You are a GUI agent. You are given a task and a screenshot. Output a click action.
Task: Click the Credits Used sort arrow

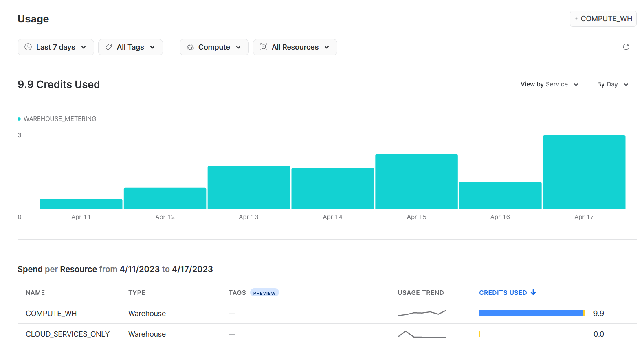coord(533,292)
